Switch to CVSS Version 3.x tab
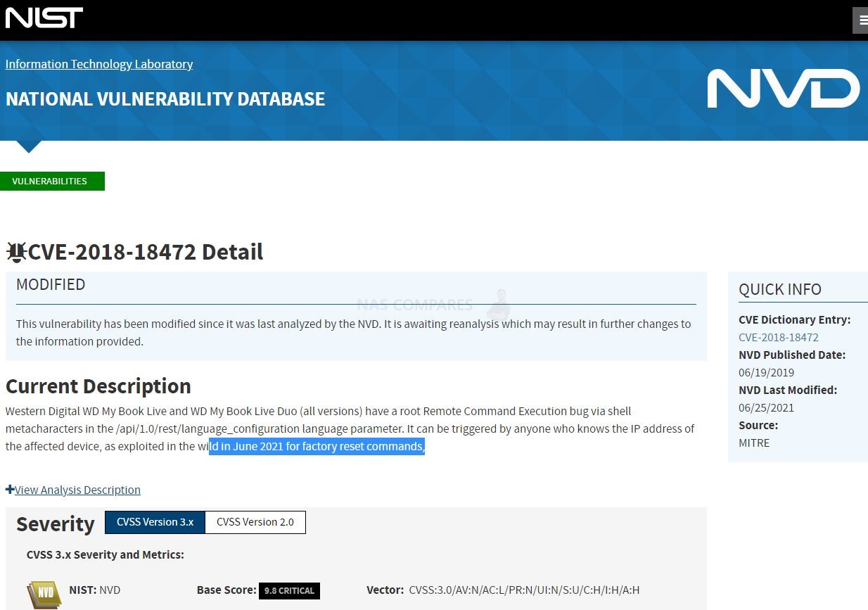The image size is (868, 610). click(155, 522)
